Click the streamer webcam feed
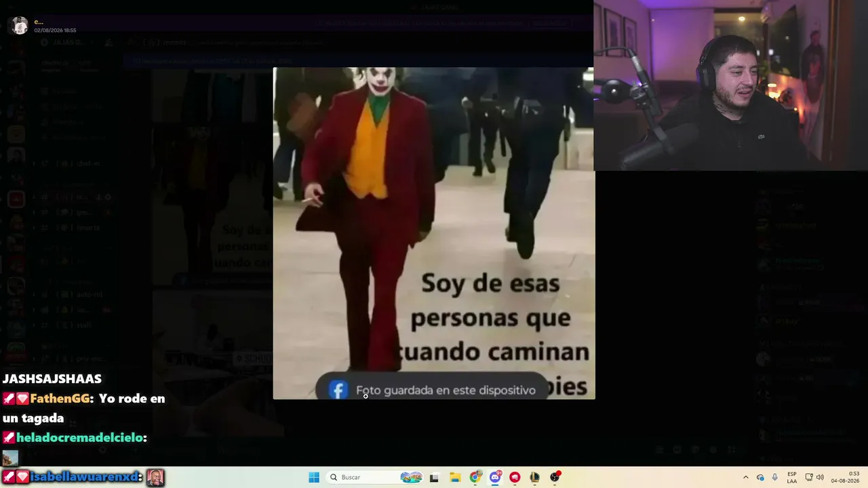Screen dimensions: 868x488 click(x=730, y=85)
